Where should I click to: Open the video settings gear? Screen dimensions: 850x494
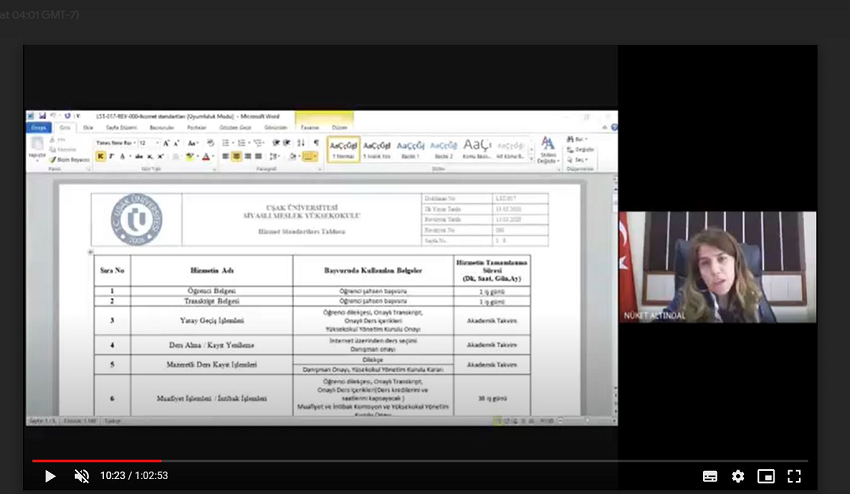tap(738, 476)
